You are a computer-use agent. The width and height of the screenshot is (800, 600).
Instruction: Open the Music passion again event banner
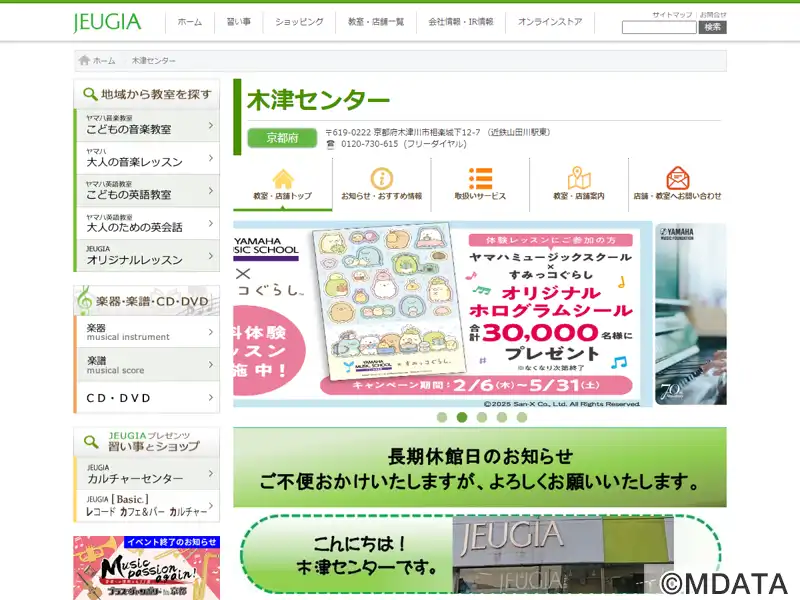147,568
